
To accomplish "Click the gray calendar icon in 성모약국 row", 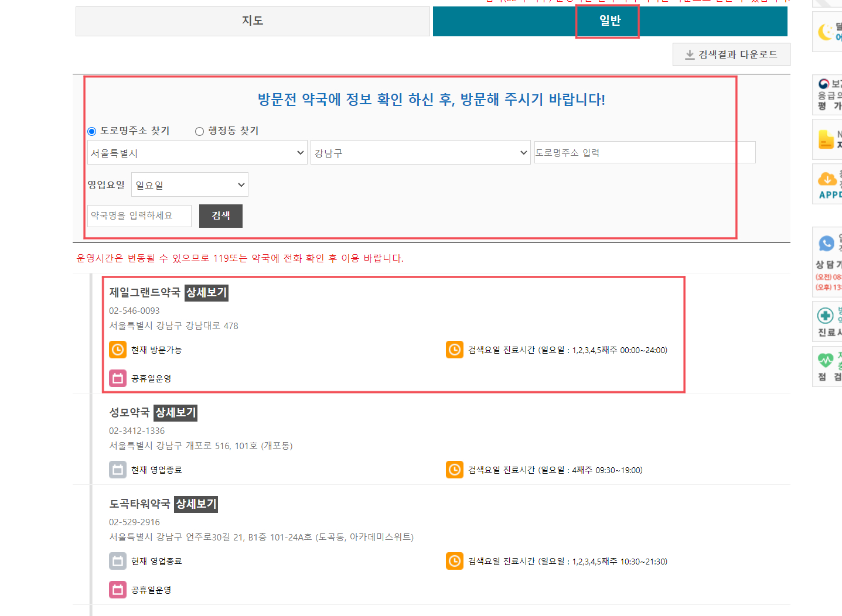I will click(118, 470).
